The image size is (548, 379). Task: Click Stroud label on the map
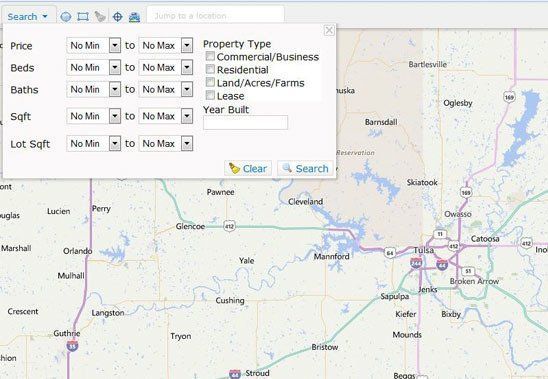point(257,373)
